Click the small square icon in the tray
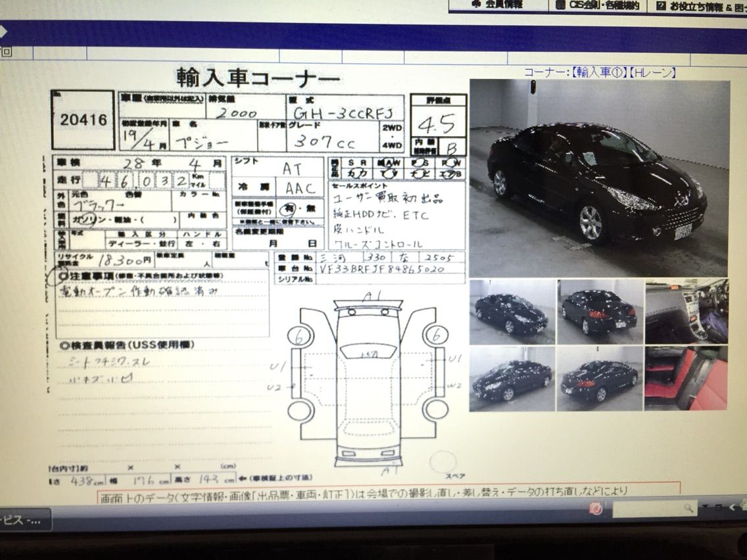Viewport: 747px width, 560px height. (719, 507)
